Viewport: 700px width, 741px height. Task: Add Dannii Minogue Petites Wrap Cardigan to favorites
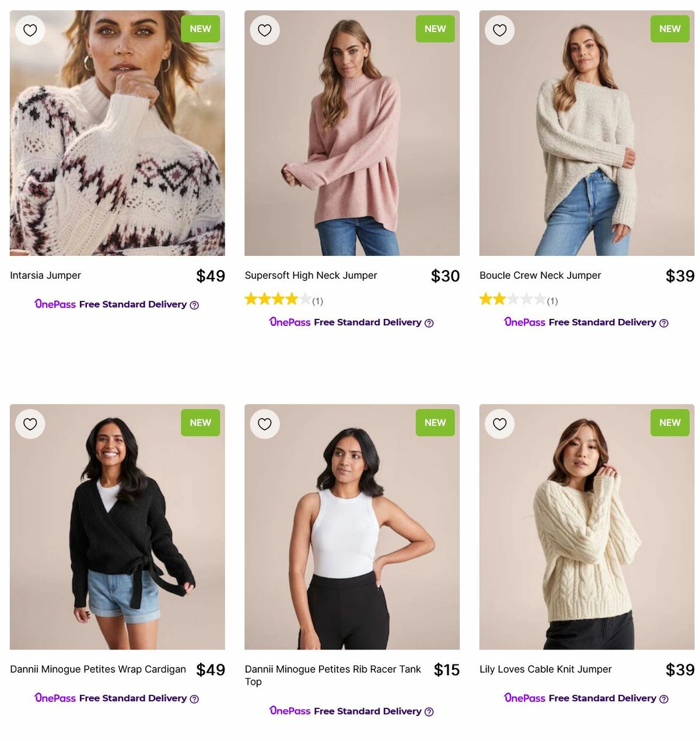30,424
